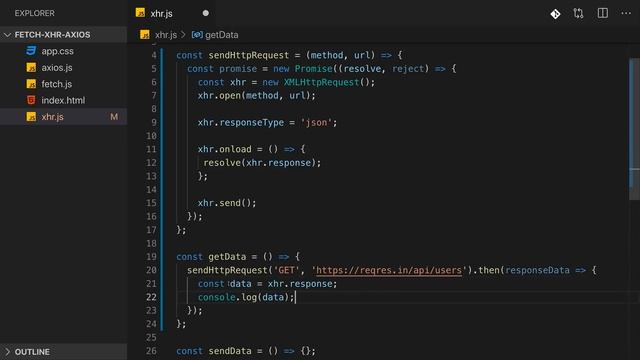
Task: Click the HTML icon beside index.html
Action: coord(31,100)
